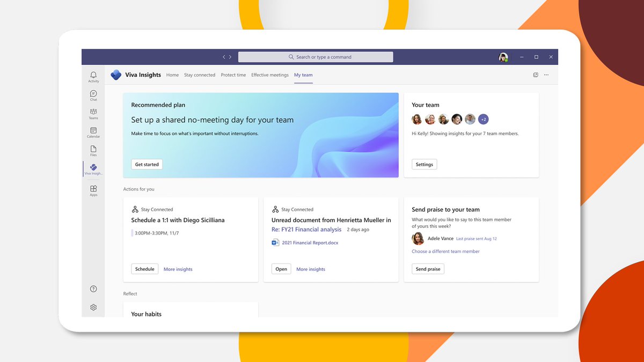
Task: Select the My team tab
Action: coord(303,75)
